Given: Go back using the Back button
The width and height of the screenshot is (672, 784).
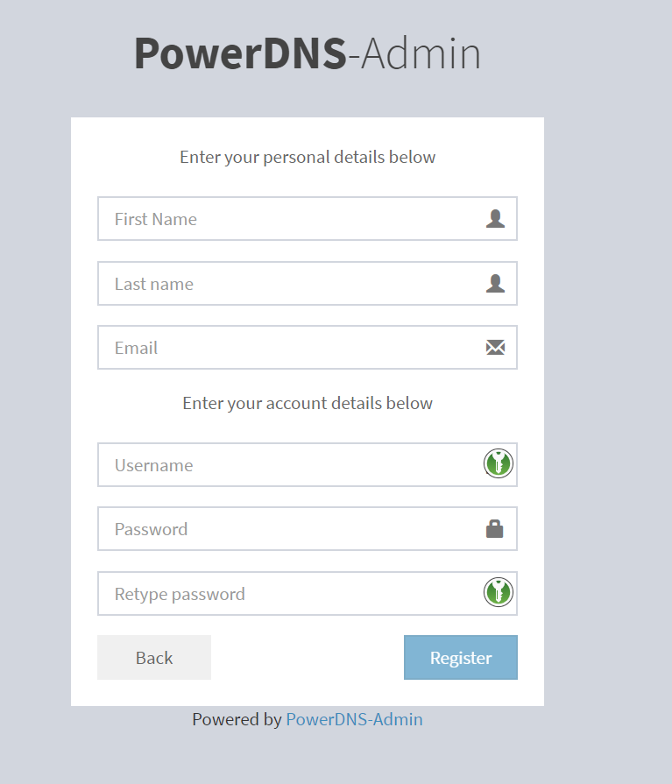Looking at the screenshot, I should point(154,658).
